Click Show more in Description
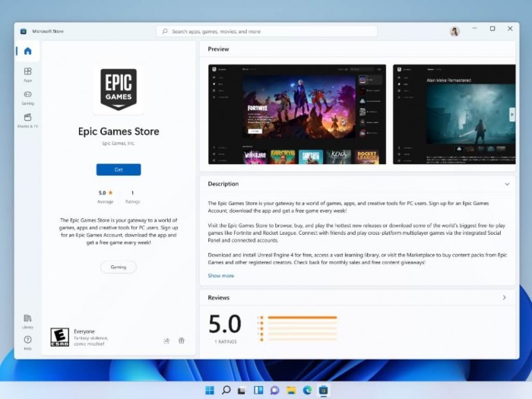The height and width of the screenshot is (399, 532). pyautogui.click(x=221, y=276)
